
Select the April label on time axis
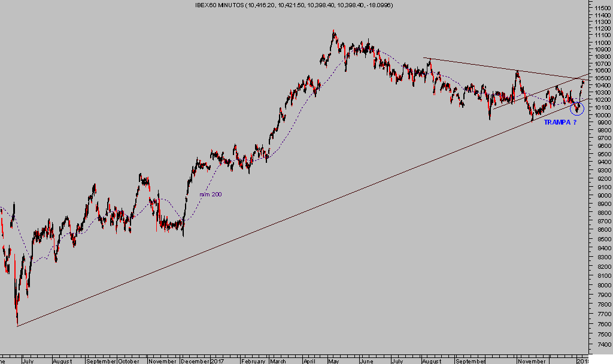(x=309, y=361)
